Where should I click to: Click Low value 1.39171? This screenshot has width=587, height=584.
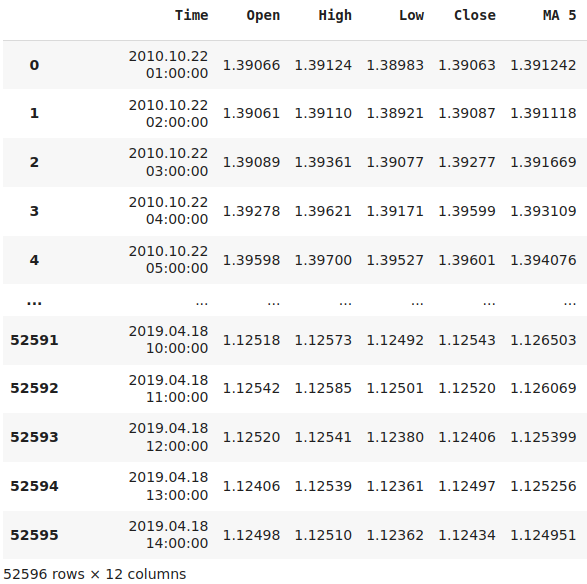tap(395, 211)
